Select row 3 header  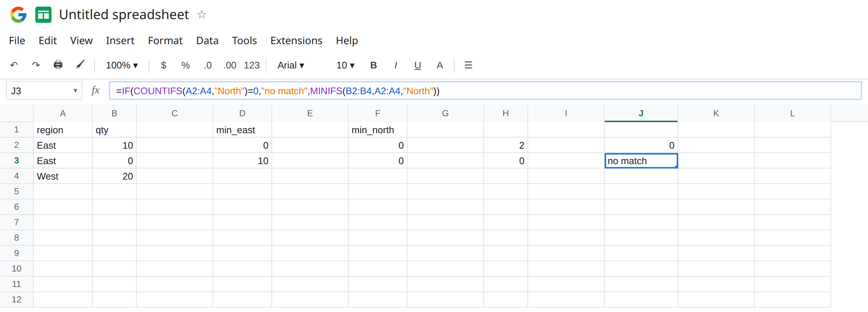pyautogui.click(x=17, y=160)
